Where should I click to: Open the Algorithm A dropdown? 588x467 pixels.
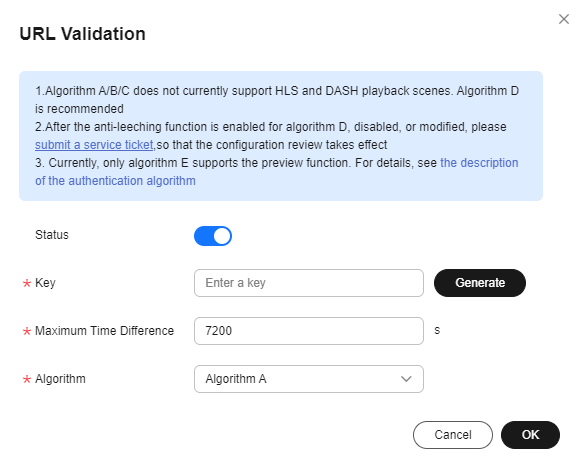[309, 379]
